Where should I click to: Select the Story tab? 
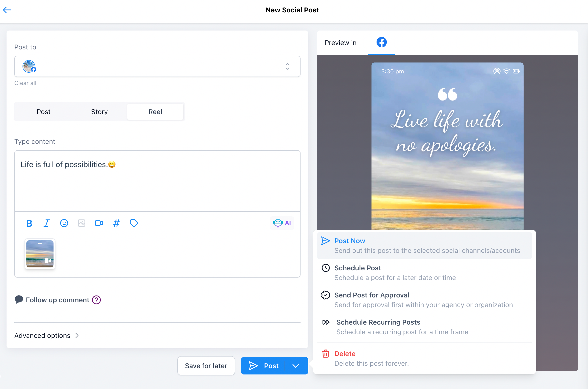(x=99, y=112)
